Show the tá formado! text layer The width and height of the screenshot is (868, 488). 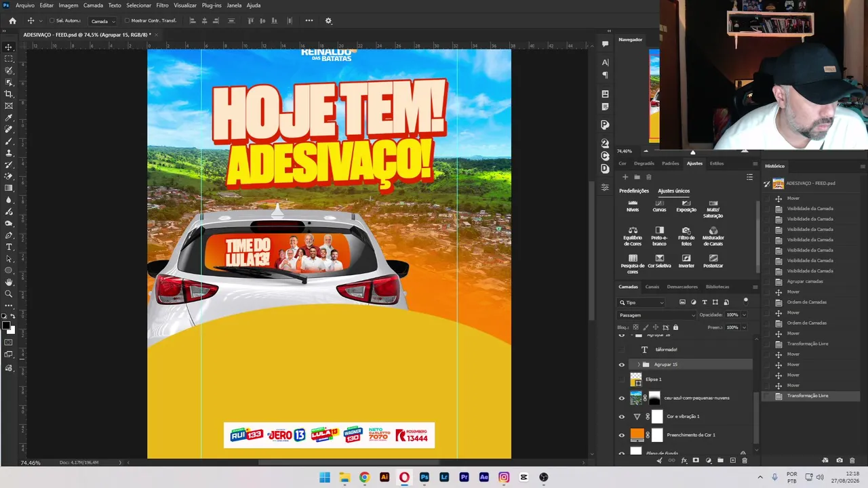pyautogui.click(x=622, y=350)
